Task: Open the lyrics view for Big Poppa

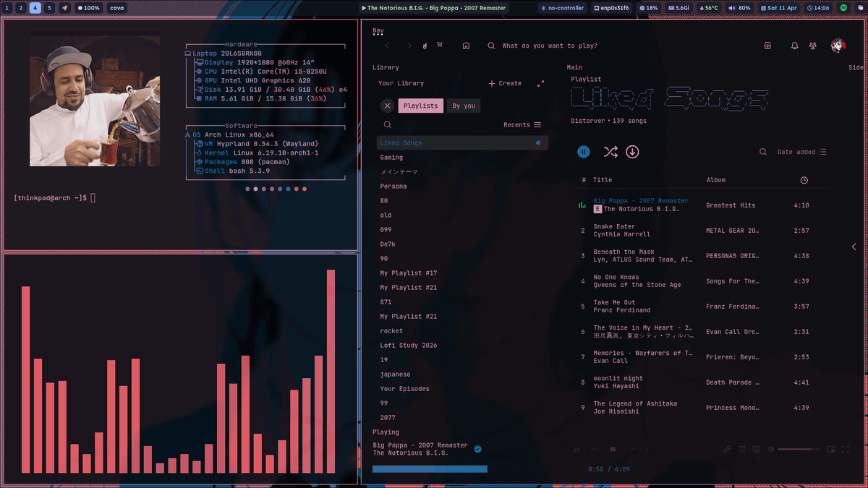Action: [x=728, y=449]
